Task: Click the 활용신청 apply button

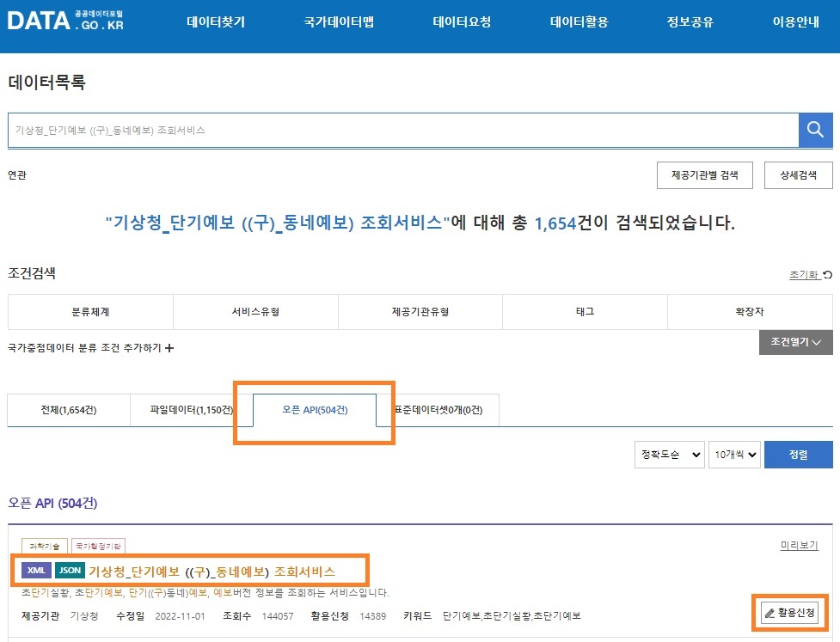Action: 789,613
